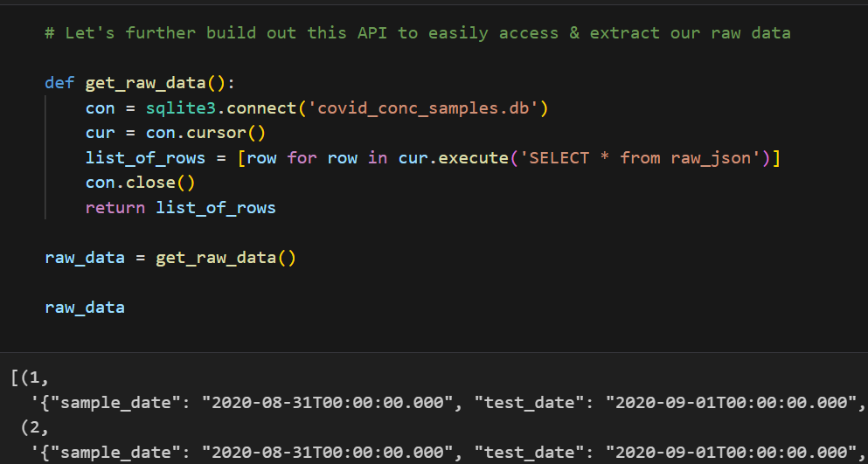The height and width of the screenshot is (464, 868).
Task: Click get_raw_data in the function definition
Action: click(x=145, y=84)
